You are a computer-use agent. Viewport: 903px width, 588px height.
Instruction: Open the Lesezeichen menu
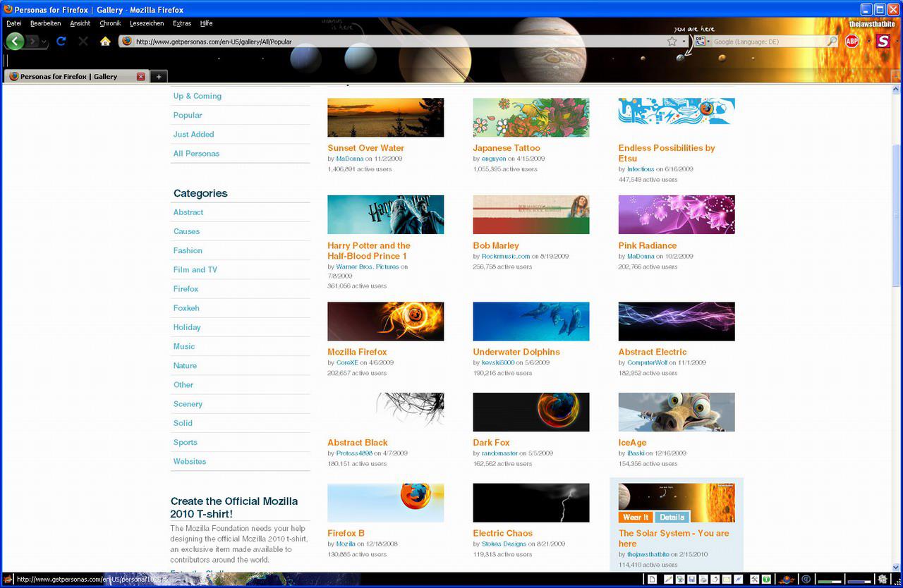pyautogui.click(x=147, y=23)
